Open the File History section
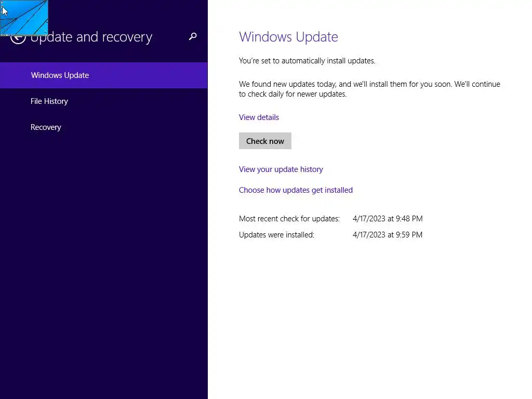The height and width of the screenshot is (399, 532). point(103,101)
